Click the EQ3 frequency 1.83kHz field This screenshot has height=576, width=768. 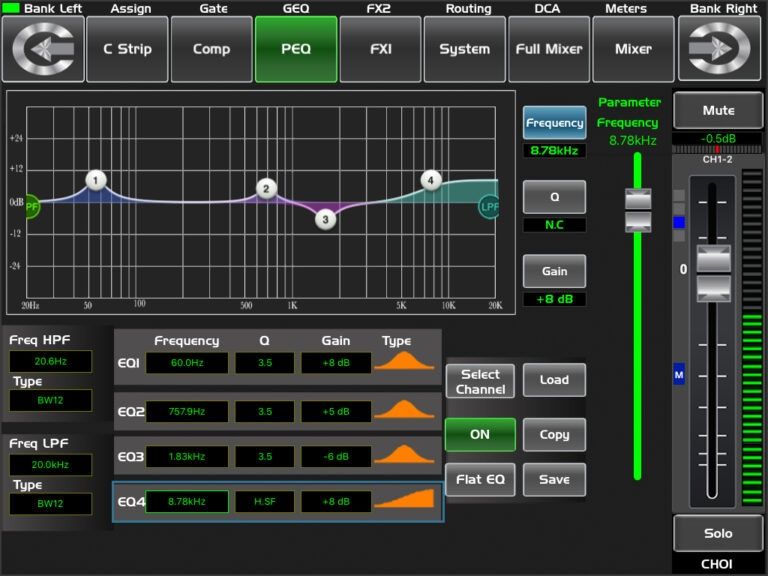[x=187, y=456]
